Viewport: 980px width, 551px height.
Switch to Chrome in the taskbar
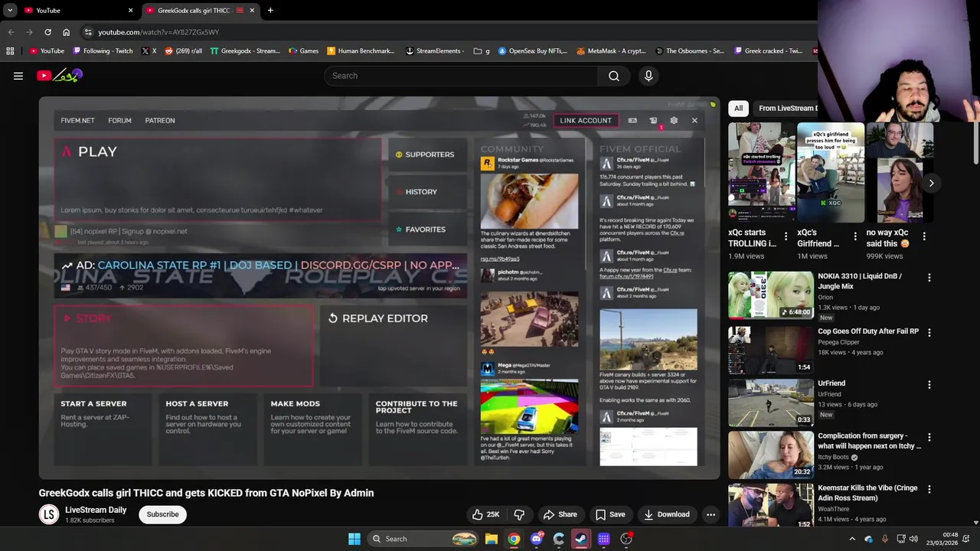point(514,539)
